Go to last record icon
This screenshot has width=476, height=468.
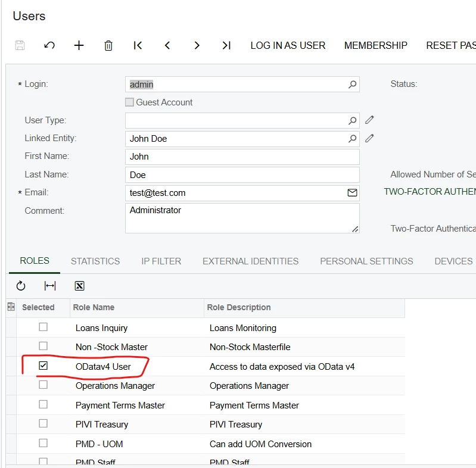226,45
